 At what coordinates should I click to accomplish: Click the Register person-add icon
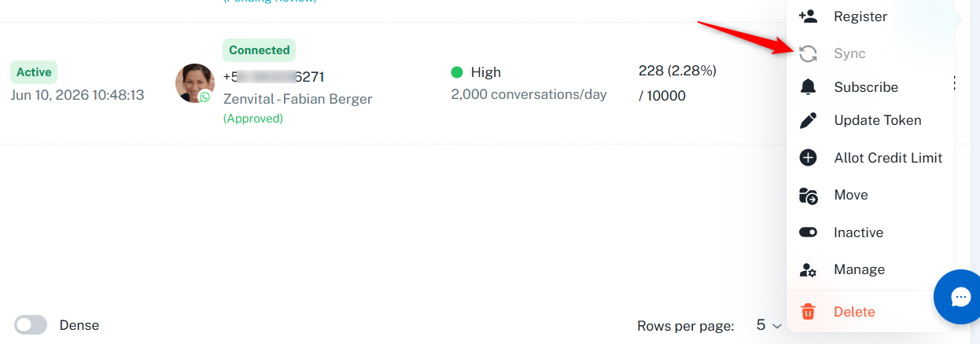[808, 16]
